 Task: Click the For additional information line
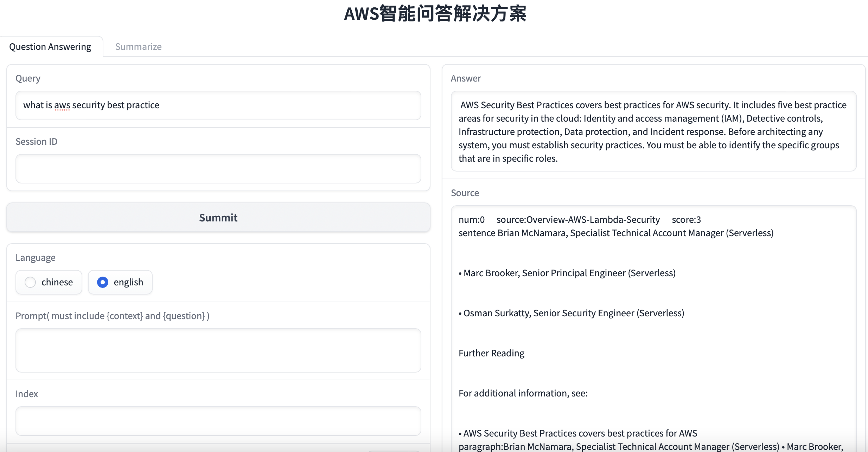523,393
